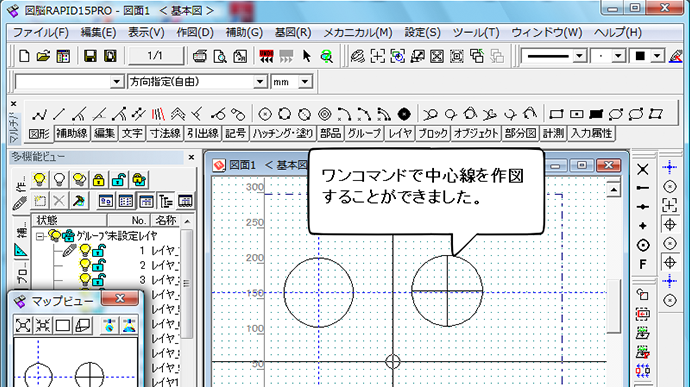The width and height of the screenshot is (690, 387).
Task: Switch to the 計測 tab
Action: (553, 133)
